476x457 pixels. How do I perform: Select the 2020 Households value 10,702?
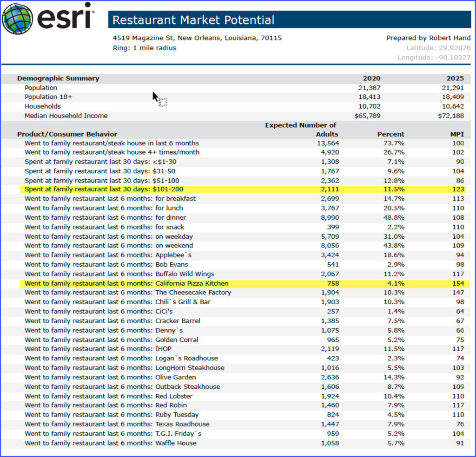click(x=369, y=106)
